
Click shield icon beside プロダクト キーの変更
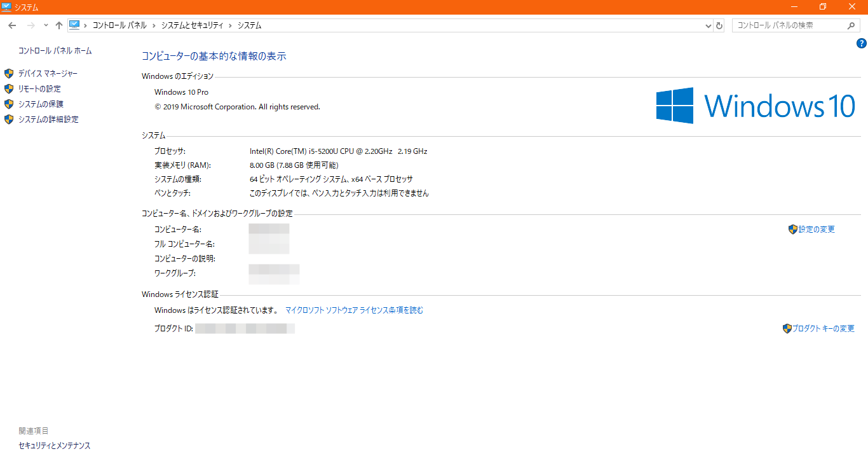click(x=787, y=329)
